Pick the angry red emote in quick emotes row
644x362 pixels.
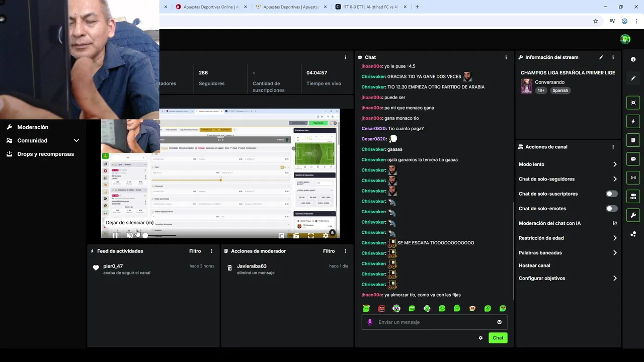click(381, 308)
